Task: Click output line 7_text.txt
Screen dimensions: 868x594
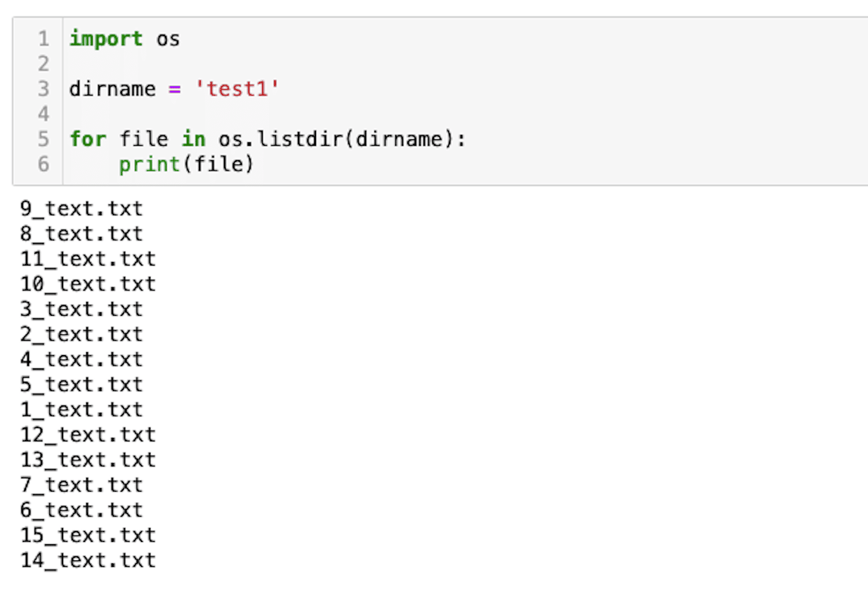Action: coord(81,485)
